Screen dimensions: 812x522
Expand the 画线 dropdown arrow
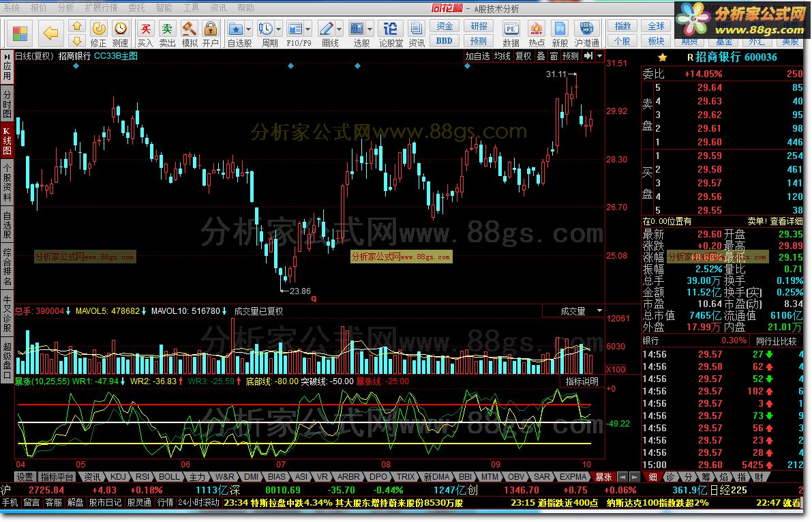click(340, 29)
